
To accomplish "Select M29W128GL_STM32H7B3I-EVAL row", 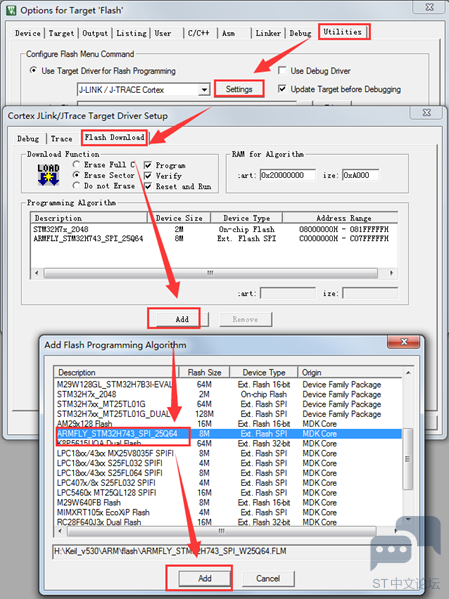I will point(228,384).
